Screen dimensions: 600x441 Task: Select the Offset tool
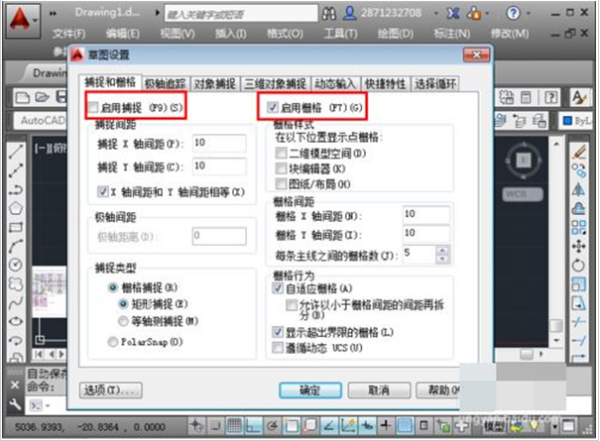pyautogui.click(x=579, y=208)
